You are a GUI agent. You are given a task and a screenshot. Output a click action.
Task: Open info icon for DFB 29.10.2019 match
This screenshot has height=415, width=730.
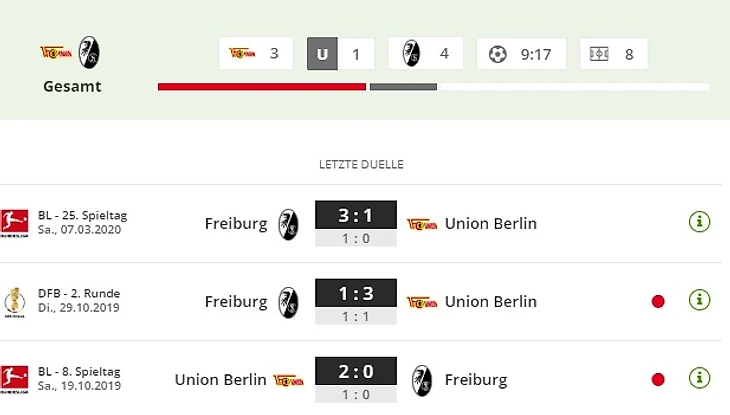tap(700, 300)
